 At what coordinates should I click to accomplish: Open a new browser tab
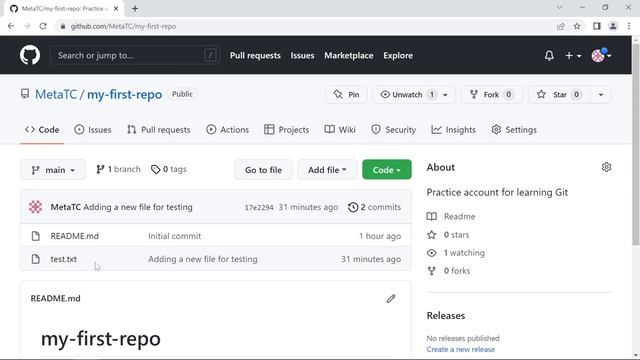(x=135, y=8)
